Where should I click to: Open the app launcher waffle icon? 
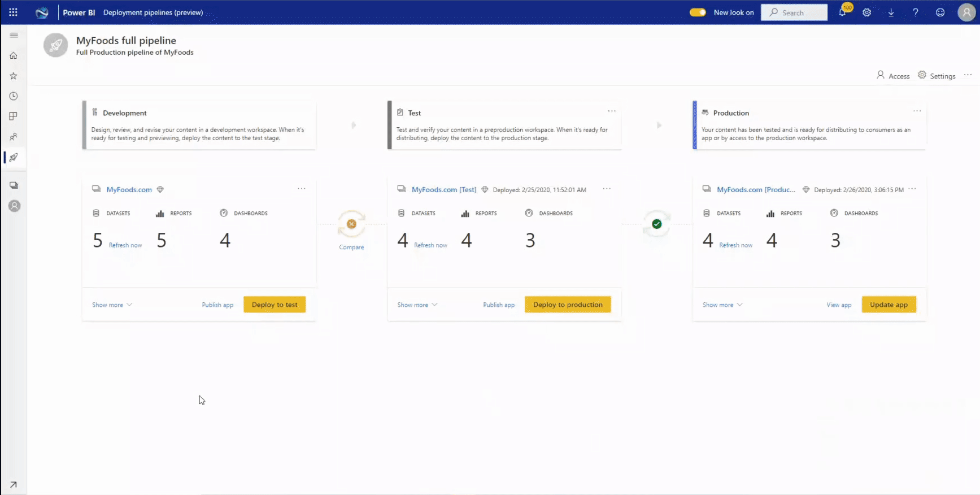pyautogui.click(x=13, y=12)
